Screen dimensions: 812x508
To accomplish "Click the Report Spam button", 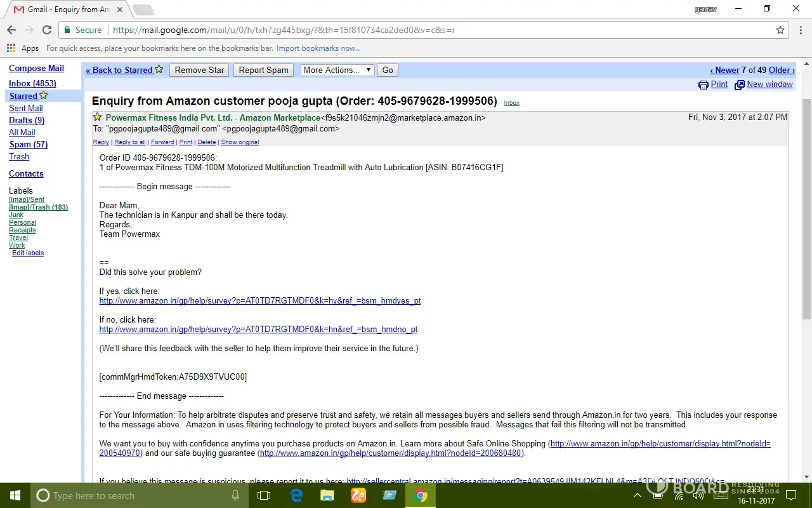I will 263,70.
